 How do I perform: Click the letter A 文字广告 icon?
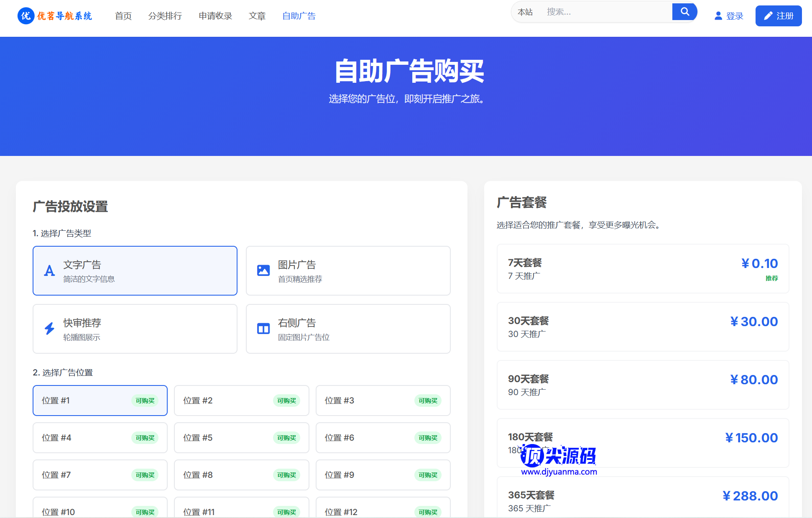click(49, 271)
